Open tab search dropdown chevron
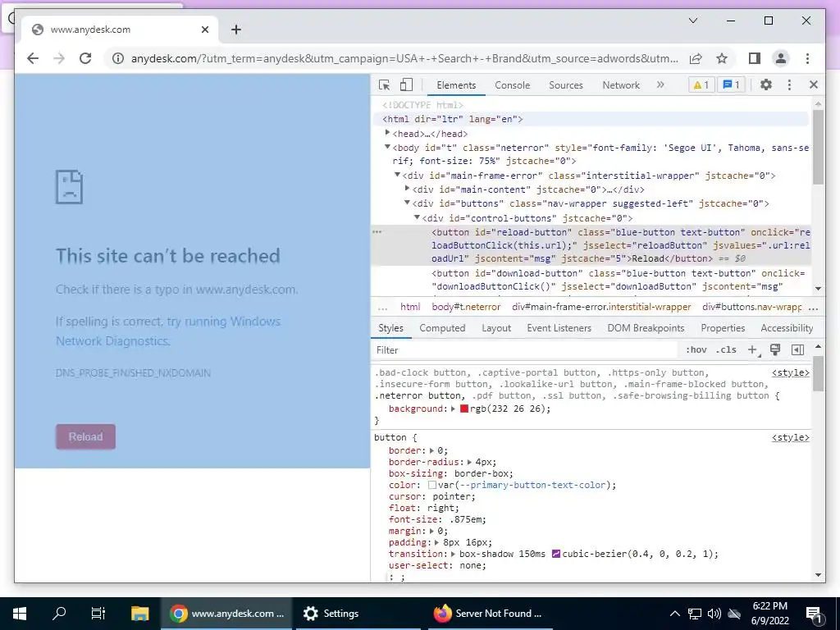 [x=692, y=21]
